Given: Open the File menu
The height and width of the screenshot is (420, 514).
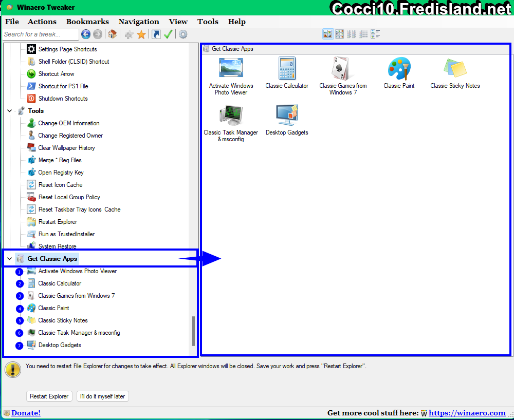Looking at the screenshot, I should 12,22.
